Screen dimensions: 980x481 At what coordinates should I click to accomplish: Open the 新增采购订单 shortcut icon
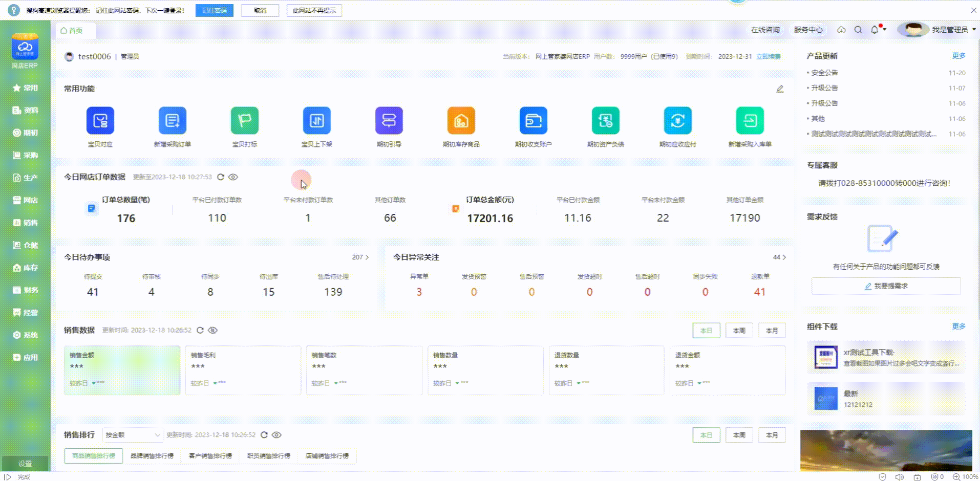(172, 121)
